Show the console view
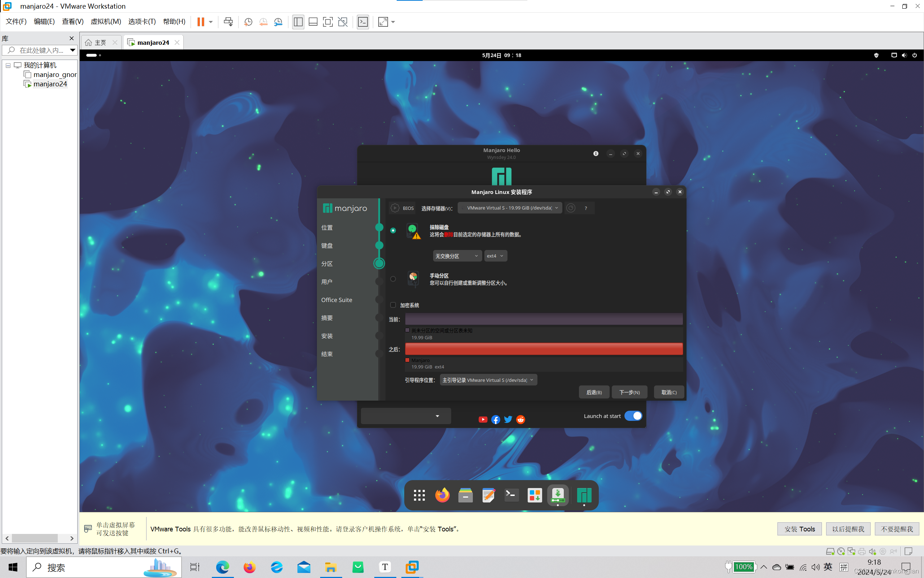This screenshot has width=924, height=578. point(363,22)
